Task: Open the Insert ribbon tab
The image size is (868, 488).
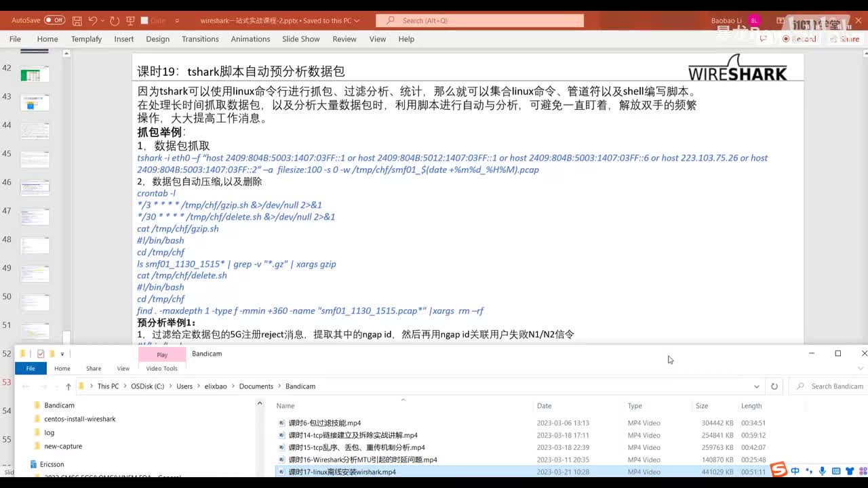Action: (x=124, y=39)
